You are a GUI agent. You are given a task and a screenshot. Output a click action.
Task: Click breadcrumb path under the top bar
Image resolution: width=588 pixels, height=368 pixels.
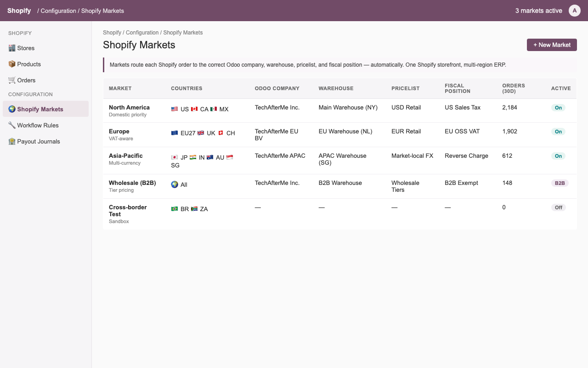coord(153,33)
